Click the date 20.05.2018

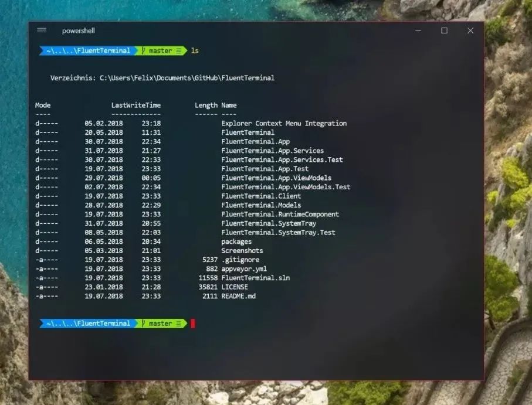pos(104,132)
